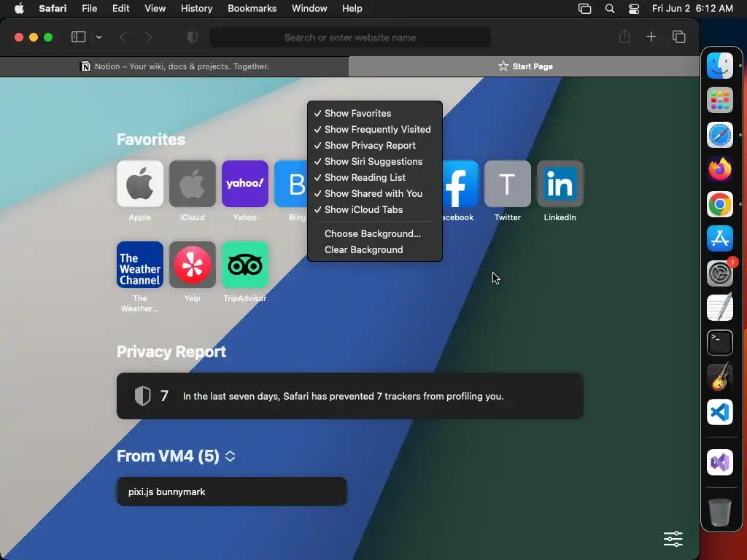The height and width of the screenshot is (560, 747).
Task: Open the History menu
Action: coord(196,9)
